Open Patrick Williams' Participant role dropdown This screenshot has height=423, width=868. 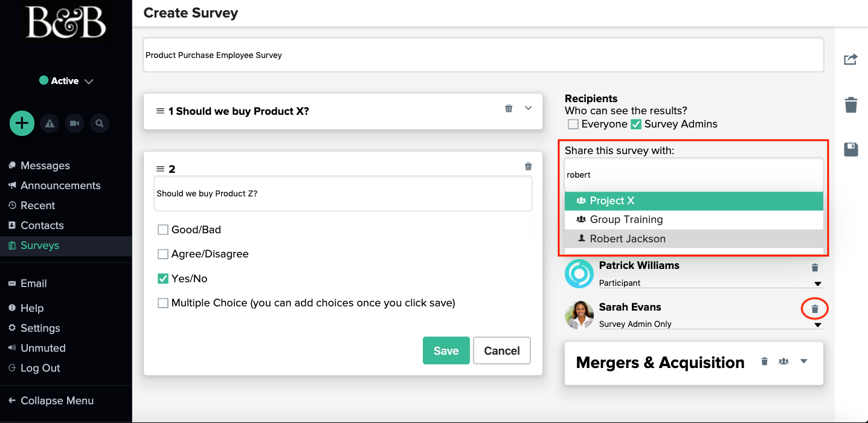point(817,283)
